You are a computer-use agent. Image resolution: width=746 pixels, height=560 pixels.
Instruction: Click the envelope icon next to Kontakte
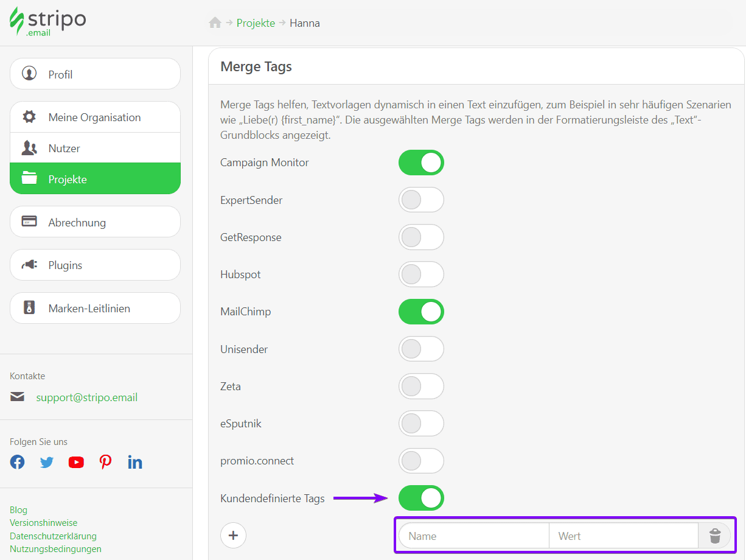[17, 396]
